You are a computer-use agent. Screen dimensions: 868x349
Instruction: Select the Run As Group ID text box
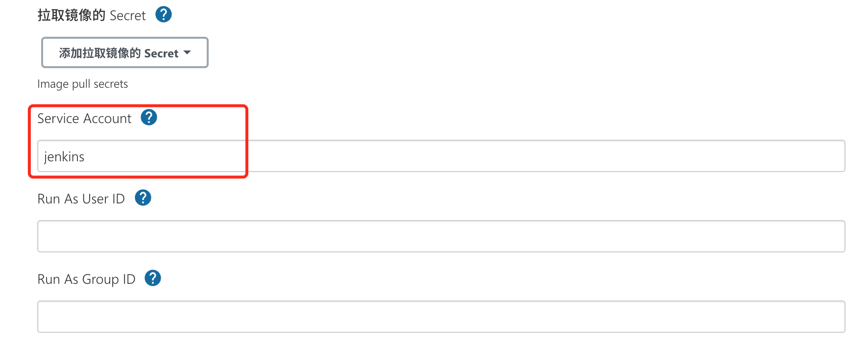tap(441, 317)
